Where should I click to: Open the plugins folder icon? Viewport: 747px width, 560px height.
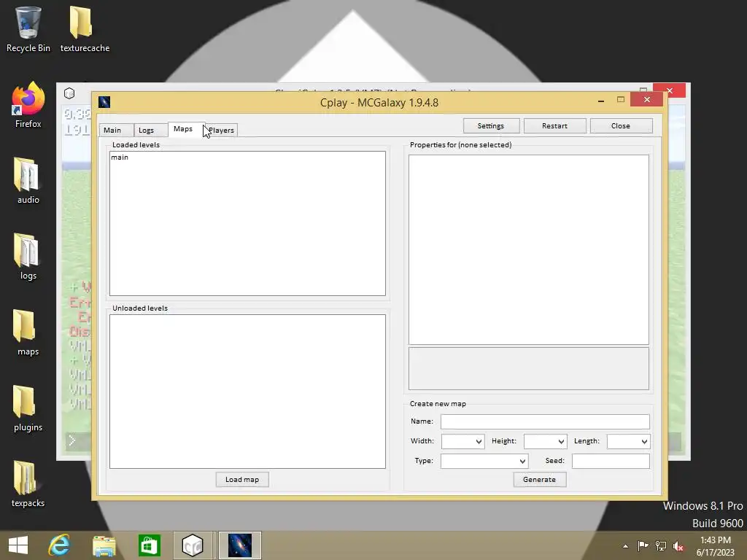point(28,408)
